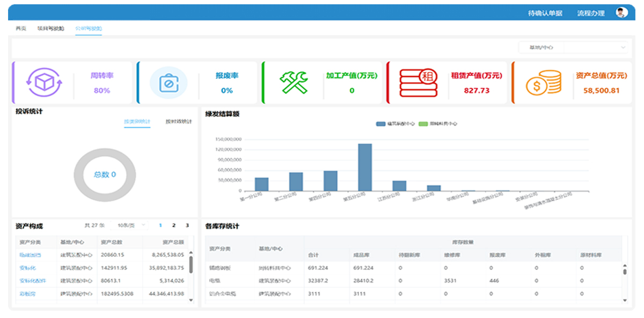Open the user avatar in top bar
The height and width of the screenshot is (318, 644).
point(621,13)
